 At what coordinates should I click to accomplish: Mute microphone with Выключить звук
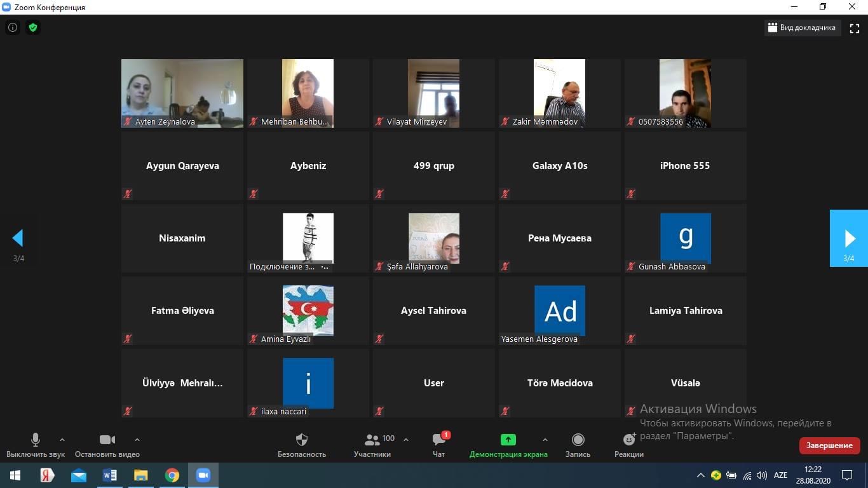pos(36,445)
